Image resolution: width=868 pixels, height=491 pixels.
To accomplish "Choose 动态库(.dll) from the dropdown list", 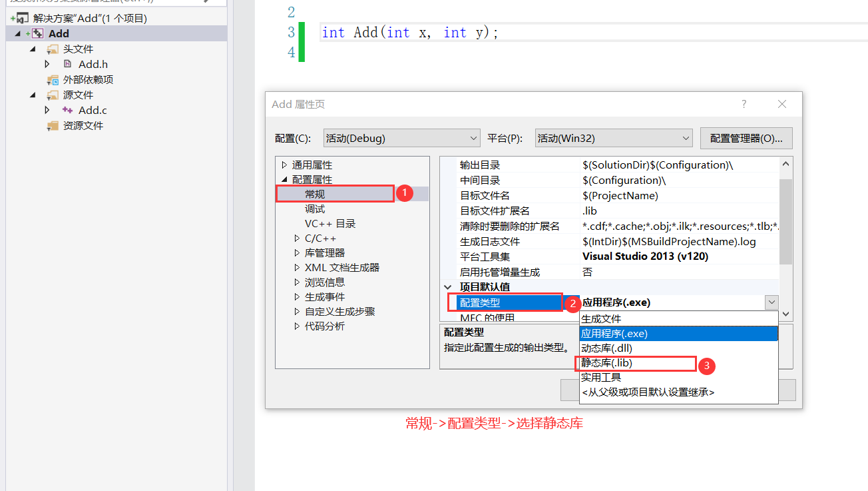I will (678, 348).
